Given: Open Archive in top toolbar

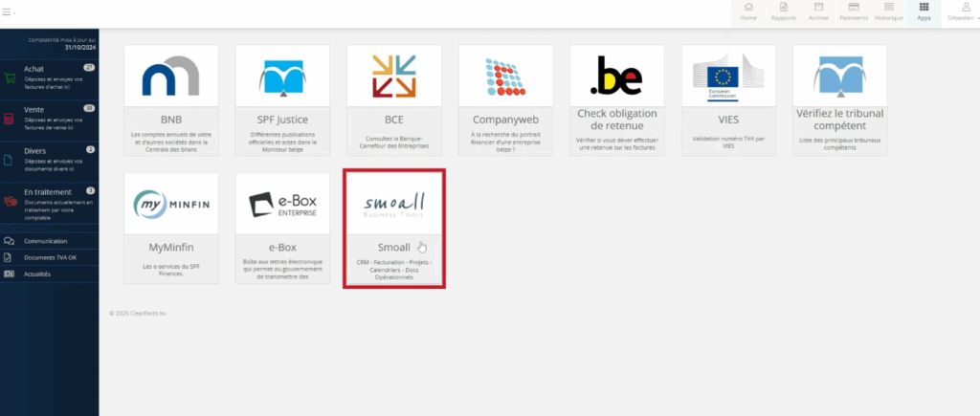Looking at the screenshot, I should click(818, 11).
